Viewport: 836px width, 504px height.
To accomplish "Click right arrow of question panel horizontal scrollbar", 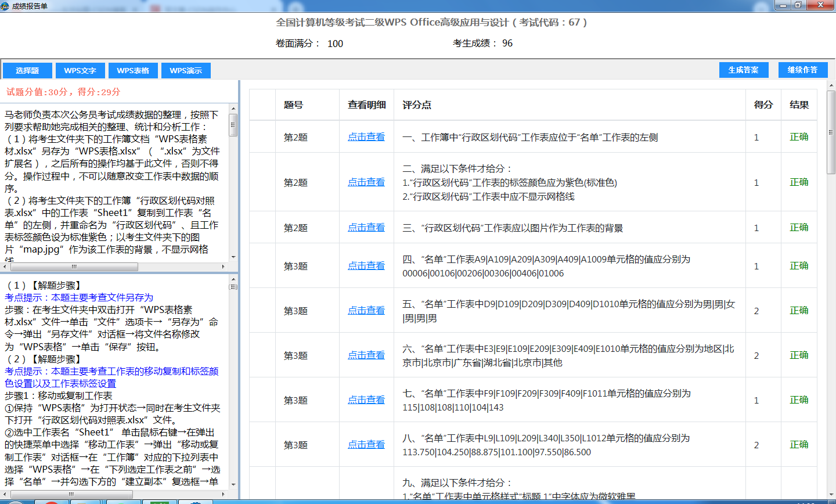I will [x=224, y=267].
